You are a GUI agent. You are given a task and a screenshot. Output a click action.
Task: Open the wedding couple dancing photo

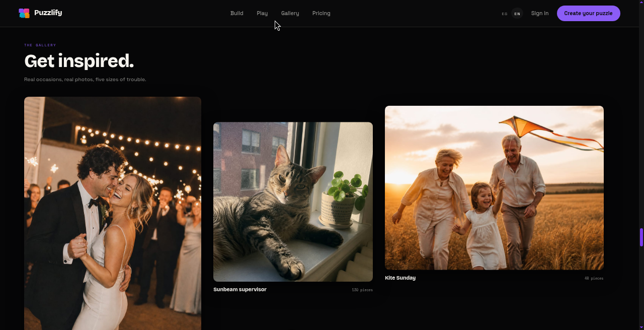113,213
